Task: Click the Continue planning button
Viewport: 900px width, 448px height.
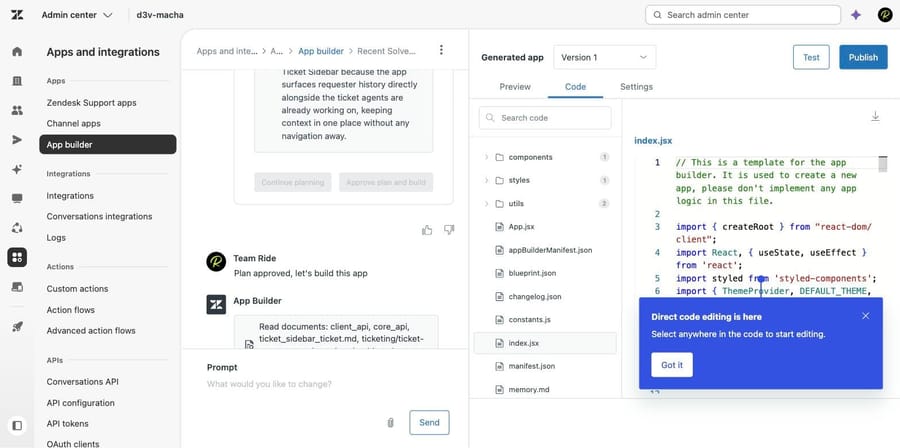Action: 293,182
